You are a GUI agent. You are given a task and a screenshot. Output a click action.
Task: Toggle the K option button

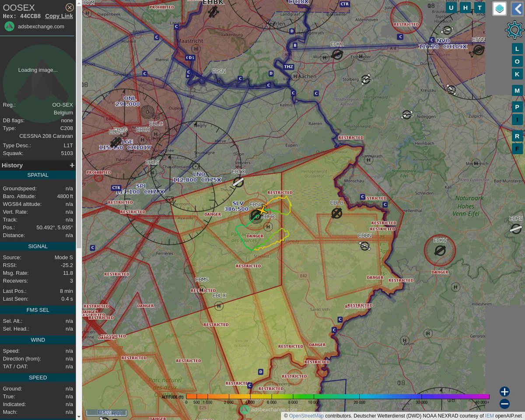517,74
